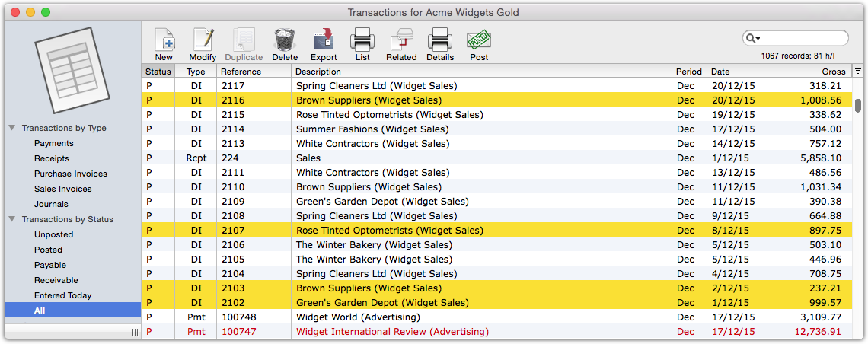Image resolution: width=868 pixels, height=344 pixels.
Task: Show Related records
Action: [x=401, y=44]
